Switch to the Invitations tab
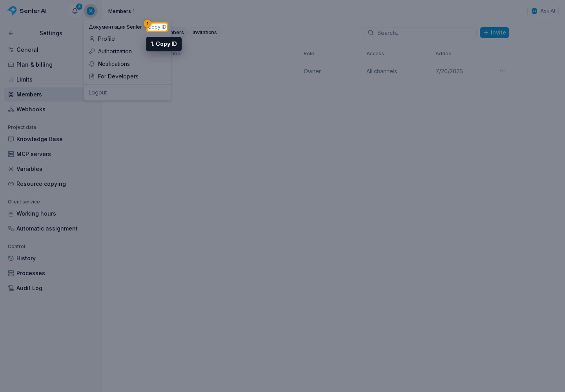This screenshot has height=392, width=565. (205, 33)
